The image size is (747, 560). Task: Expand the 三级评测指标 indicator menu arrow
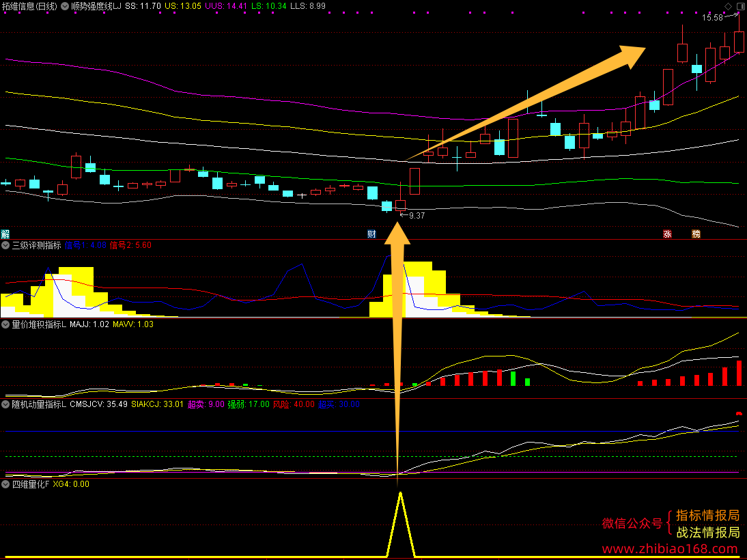click(x=5, y=245)
